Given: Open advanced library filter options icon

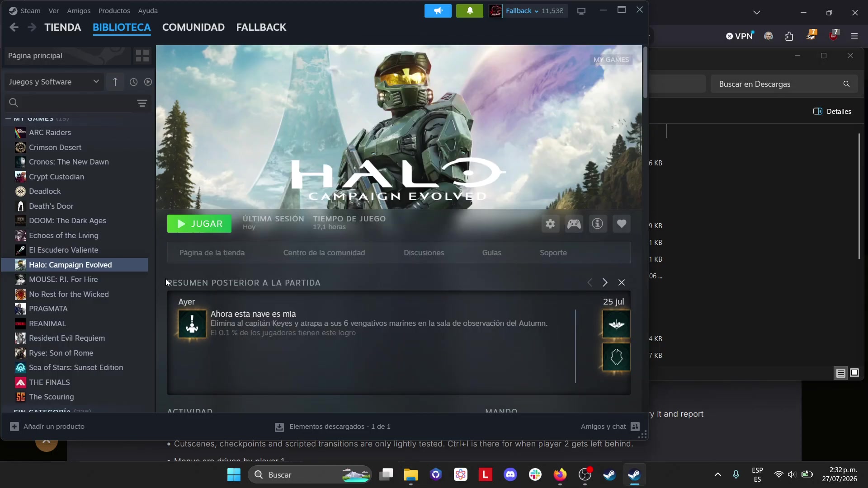Looking at the screenshot, I should [142, 103].
